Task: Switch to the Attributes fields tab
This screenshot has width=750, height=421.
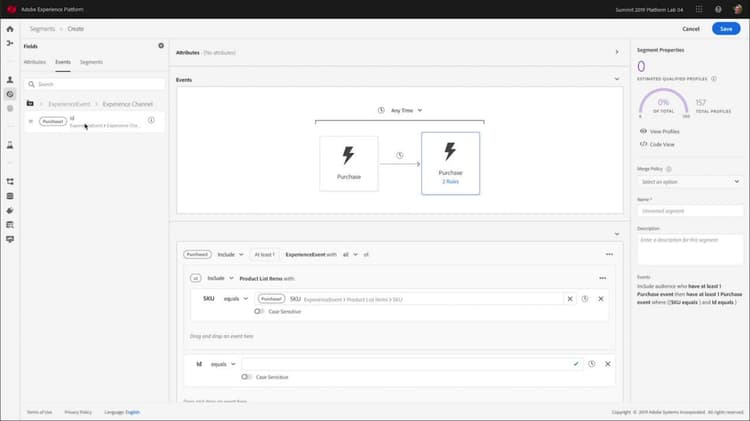Action: [35, 62]
